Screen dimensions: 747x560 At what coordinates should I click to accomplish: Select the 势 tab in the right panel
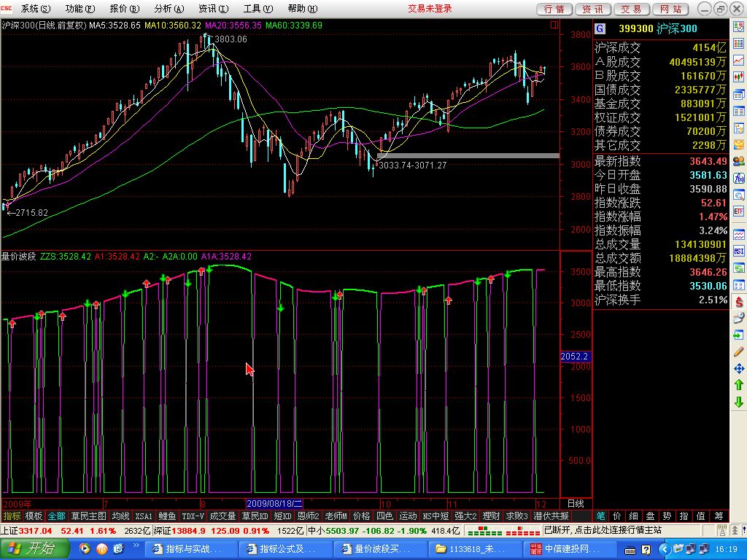coord(667,516)
